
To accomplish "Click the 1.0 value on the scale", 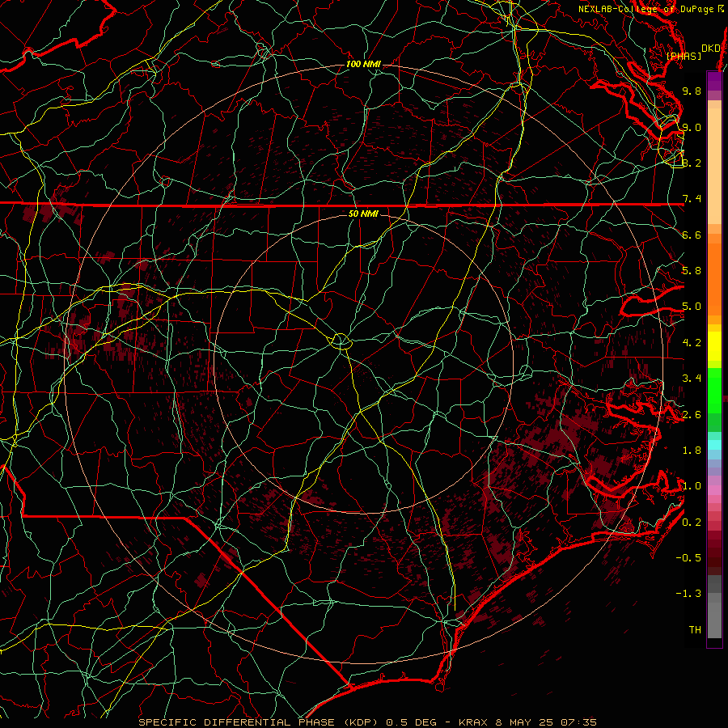I will tap(692, 486).
